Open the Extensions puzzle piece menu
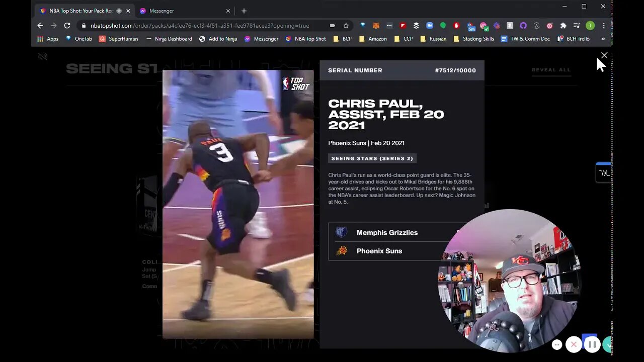 [x=563, y=26]
